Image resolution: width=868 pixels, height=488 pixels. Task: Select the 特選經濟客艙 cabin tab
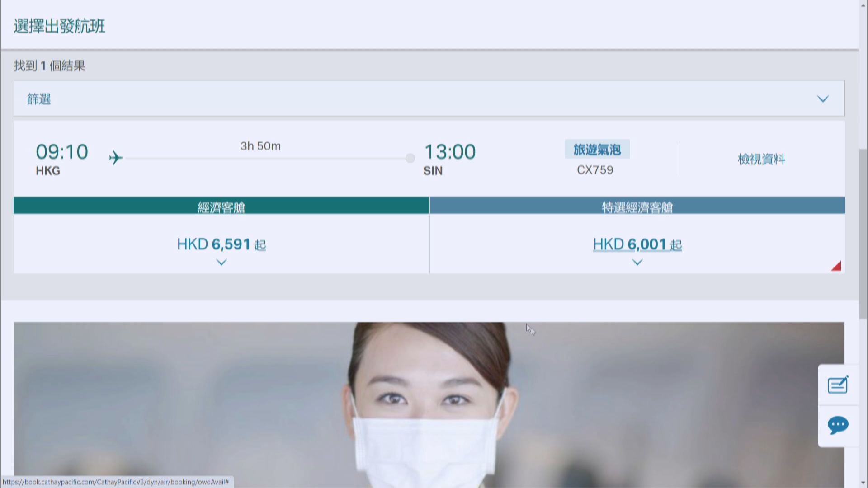pos(637,206)
